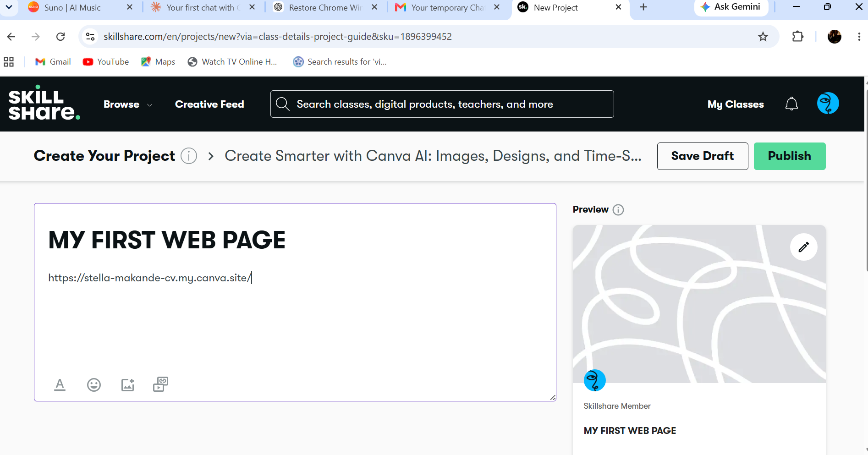Click the preview cover image thumbnail
The height and width of the screenshot is (455, 868).
(699, 304)
